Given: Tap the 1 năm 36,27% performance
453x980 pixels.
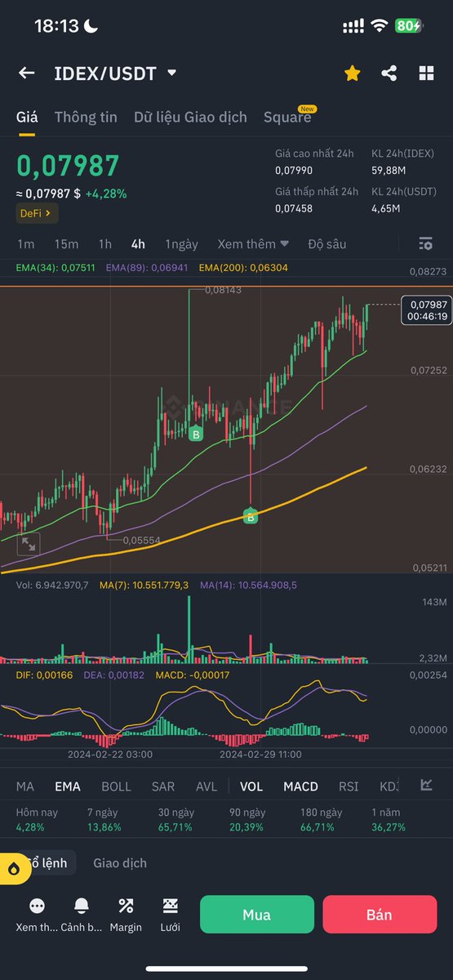Looking at the screenshot, I should point(390,820).
